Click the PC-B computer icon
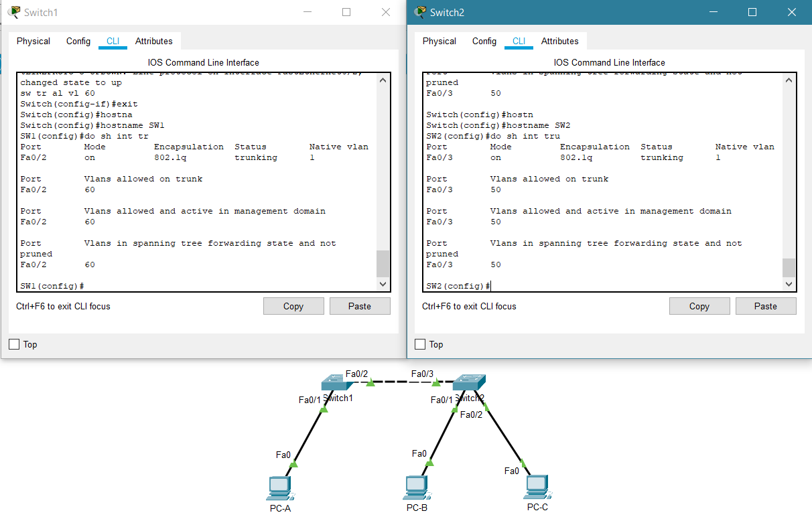 pyautogui.click(x=417, y=487)
